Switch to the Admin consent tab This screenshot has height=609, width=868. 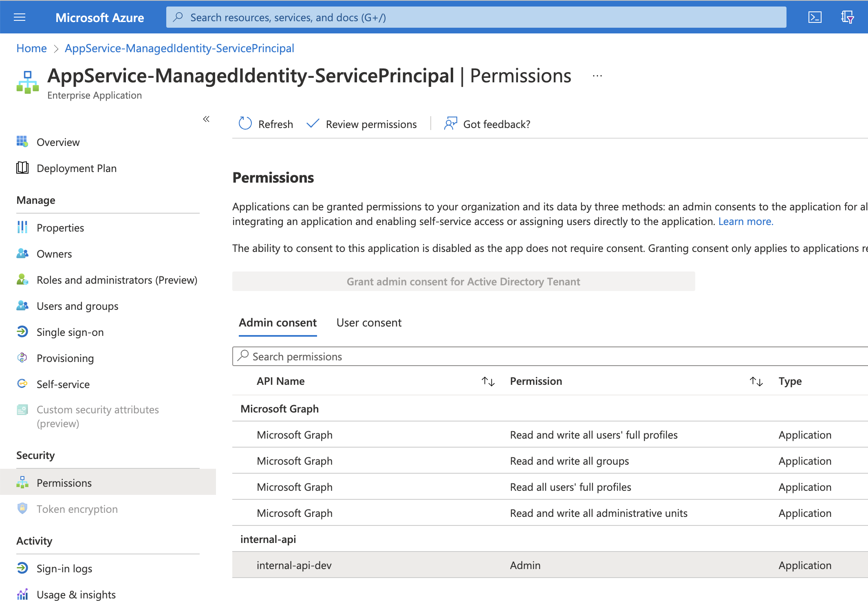[278, 323]
